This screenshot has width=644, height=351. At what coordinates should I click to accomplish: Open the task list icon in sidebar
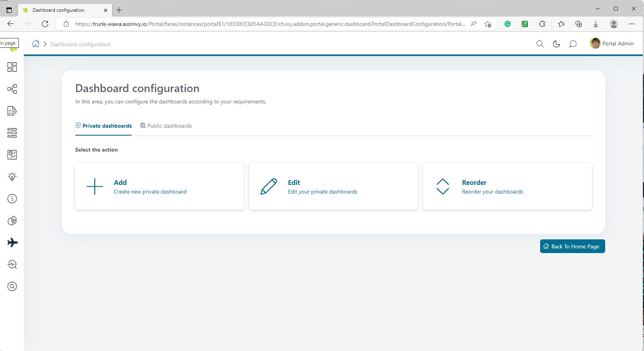12,133
